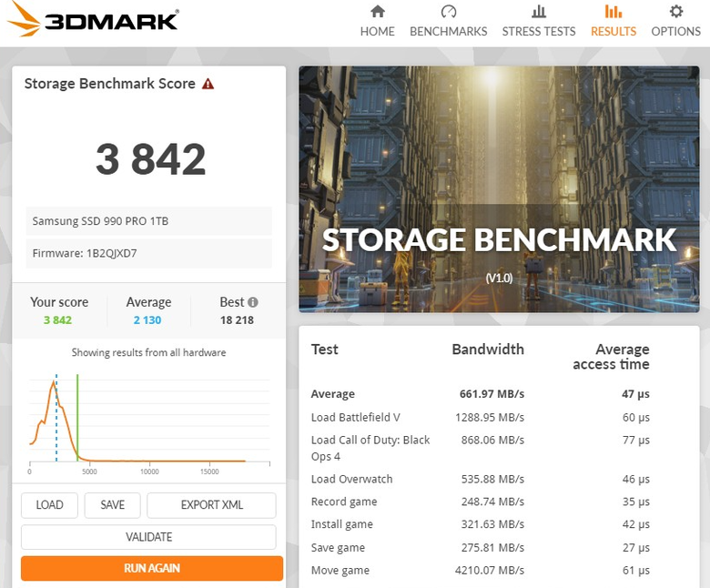Click the blue dashed average line
Viewport: 710px width, 588px height.
coord(56,418)
